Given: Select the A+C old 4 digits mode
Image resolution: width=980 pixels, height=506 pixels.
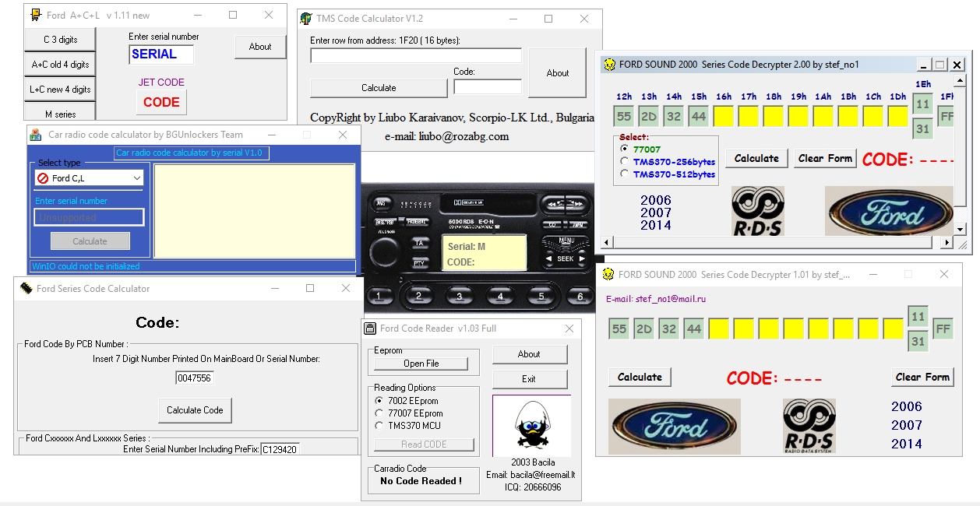Looking at the screenshot, I should (x=60, y=65).
